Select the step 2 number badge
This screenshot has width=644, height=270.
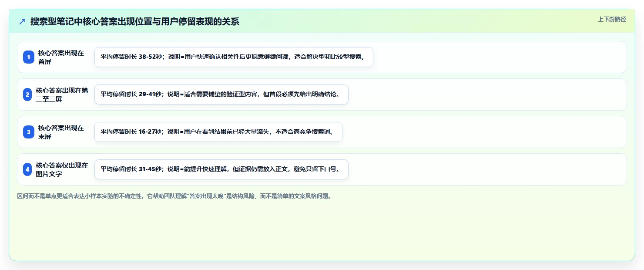[x=27, y=94]
